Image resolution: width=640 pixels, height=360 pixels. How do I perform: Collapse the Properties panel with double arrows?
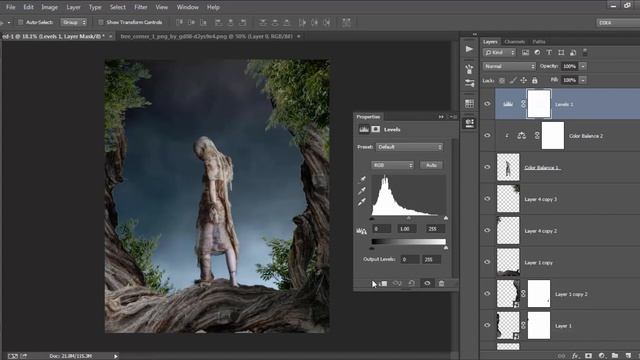pyautogui.click(x=441, y=117)
